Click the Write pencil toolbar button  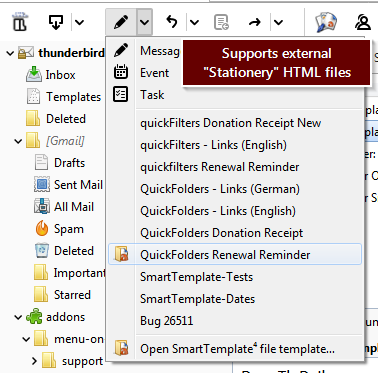[121, 22]
